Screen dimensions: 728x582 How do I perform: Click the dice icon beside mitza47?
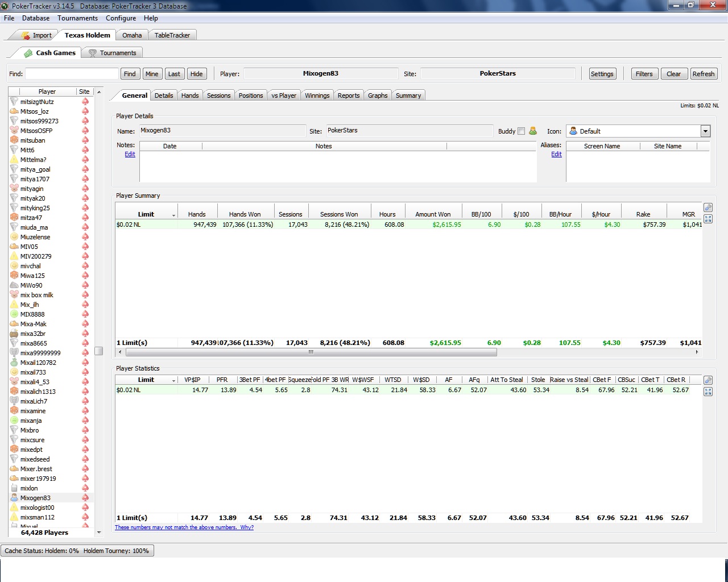(14, 218)
